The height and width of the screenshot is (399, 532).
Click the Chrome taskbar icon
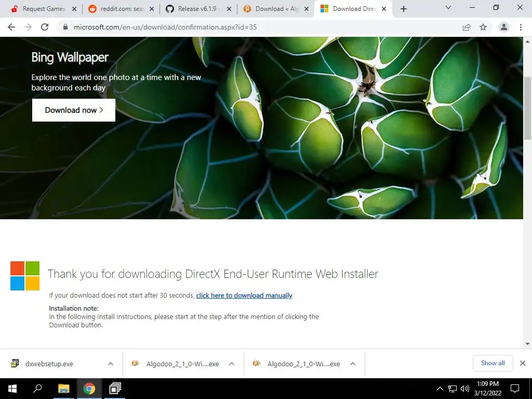coord(89,389)
